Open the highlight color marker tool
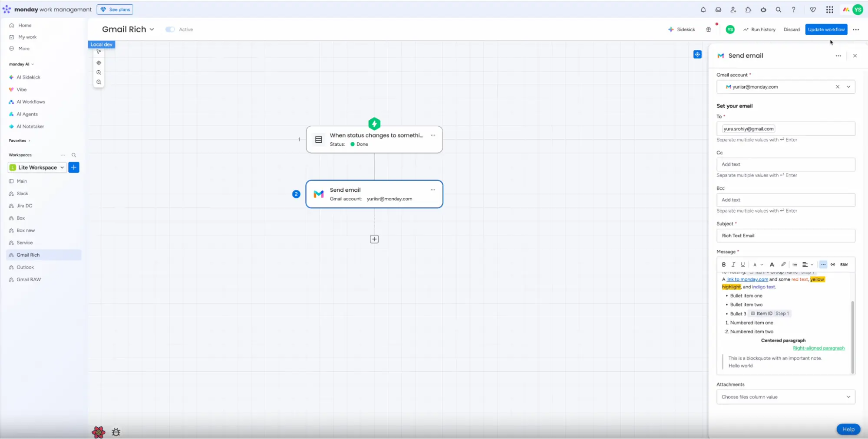This screenshot has height=439, width=868. [x=783, y=265]
